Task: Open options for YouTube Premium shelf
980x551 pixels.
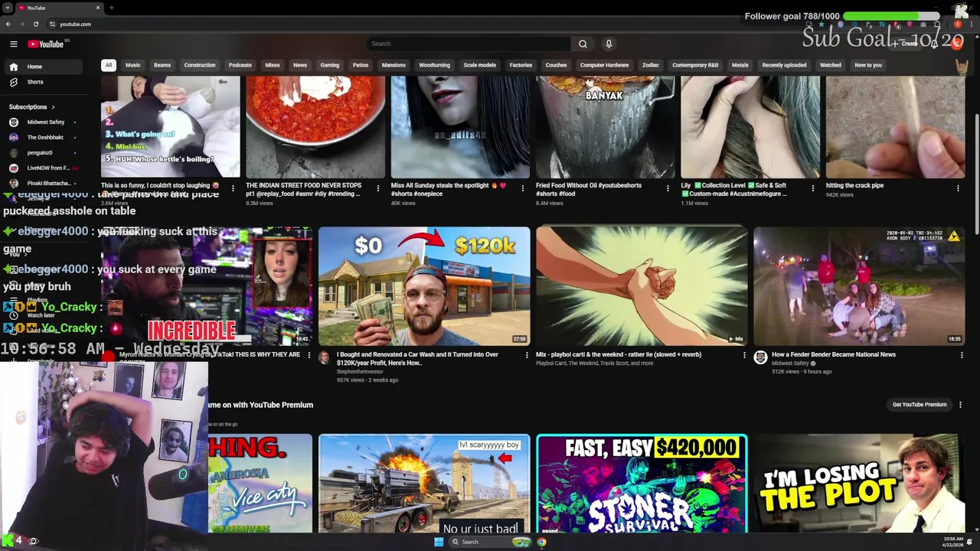Action: (x=960, y=405)
